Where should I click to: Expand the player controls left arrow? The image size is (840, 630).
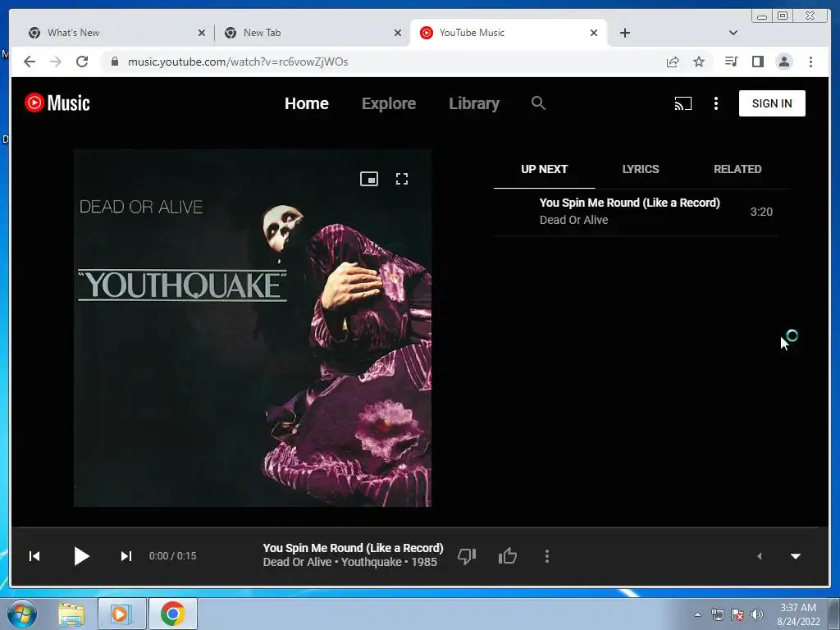(x=759, y=556)
